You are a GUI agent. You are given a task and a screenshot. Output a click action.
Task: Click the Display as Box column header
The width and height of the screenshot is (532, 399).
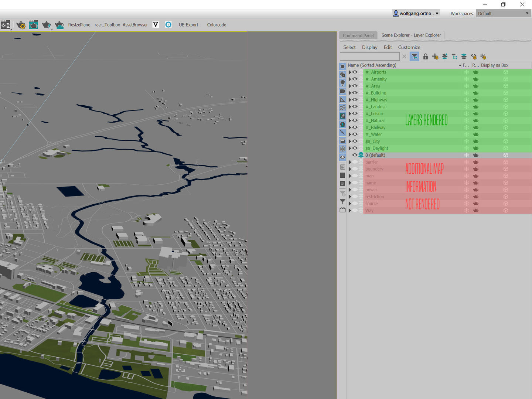pyautogui.click(x=495, y=65)
